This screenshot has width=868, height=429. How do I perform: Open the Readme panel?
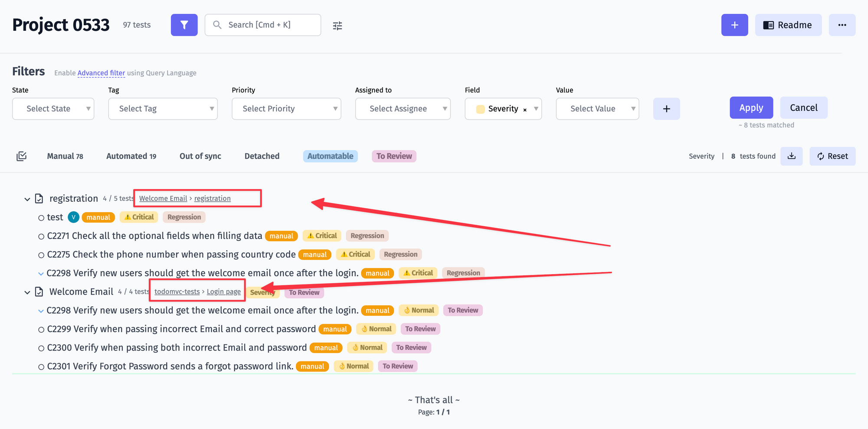(x=788, y=25)
